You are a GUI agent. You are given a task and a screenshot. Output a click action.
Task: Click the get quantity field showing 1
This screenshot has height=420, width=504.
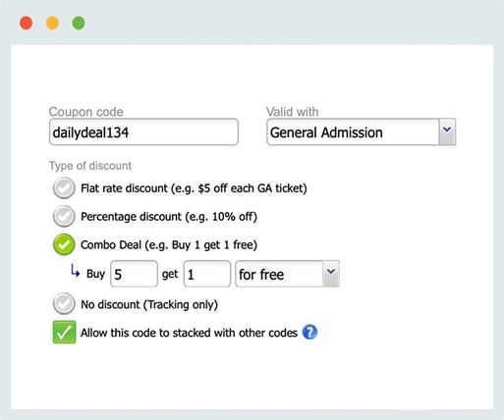point(207,274)
